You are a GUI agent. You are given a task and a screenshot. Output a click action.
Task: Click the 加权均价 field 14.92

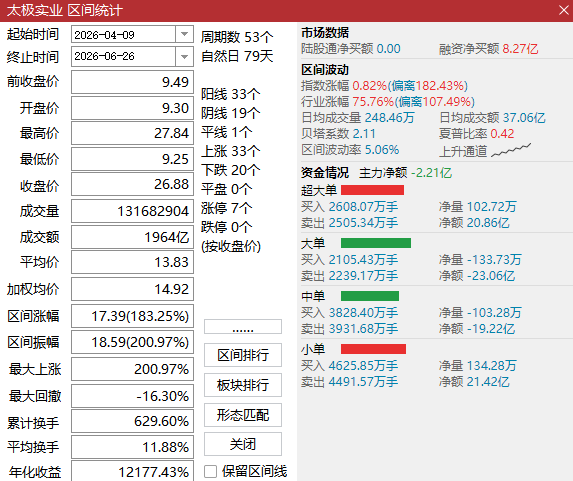(x=132, y=289)
